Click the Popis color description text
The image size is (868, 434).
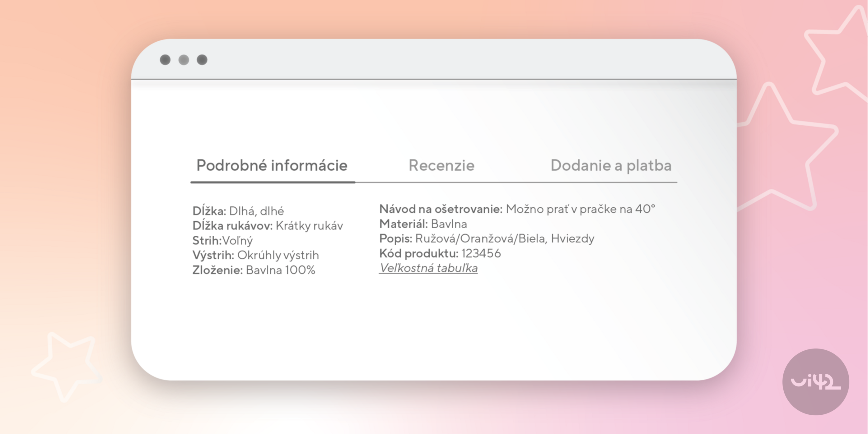click(487, 238)
